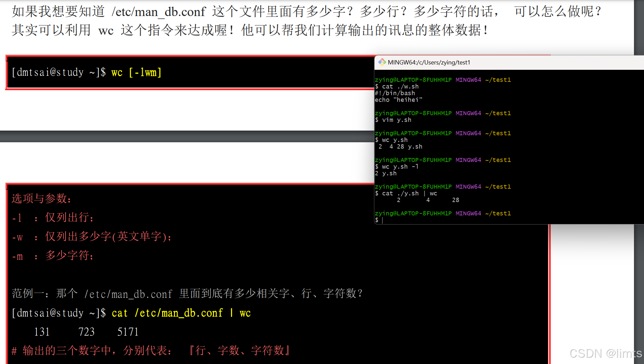644x364 pixels.
Task: Click the '-m' option description line
Action: 53,256
